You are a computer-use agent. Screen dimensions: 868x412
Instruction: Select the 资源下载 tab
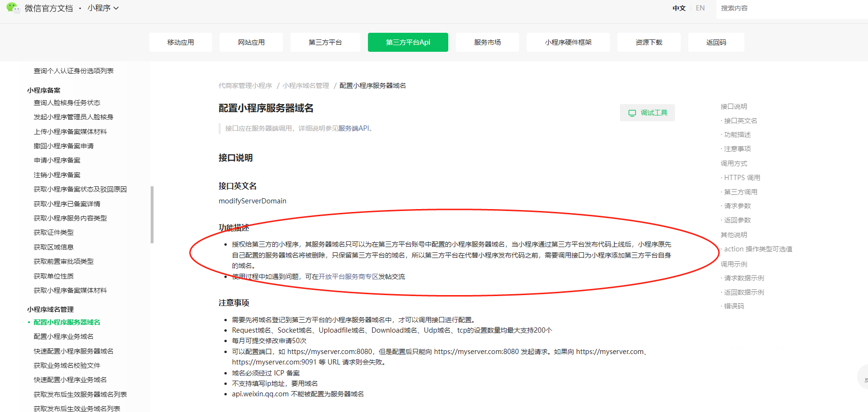[x=649, y=42]
